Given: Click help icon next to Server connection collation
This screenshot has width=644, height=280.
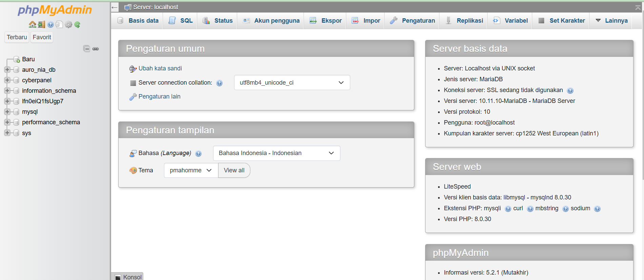Looking at the screenshot, I should point(220,83).
